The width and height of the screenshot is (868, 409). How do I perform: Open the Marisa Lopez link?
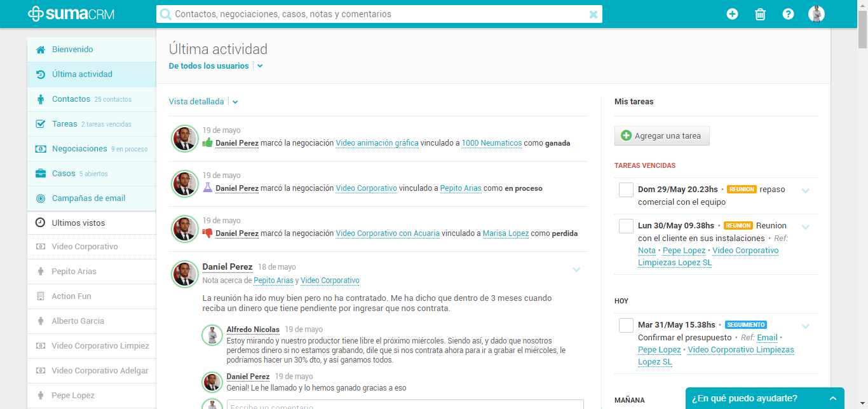(x=506, y=233)
